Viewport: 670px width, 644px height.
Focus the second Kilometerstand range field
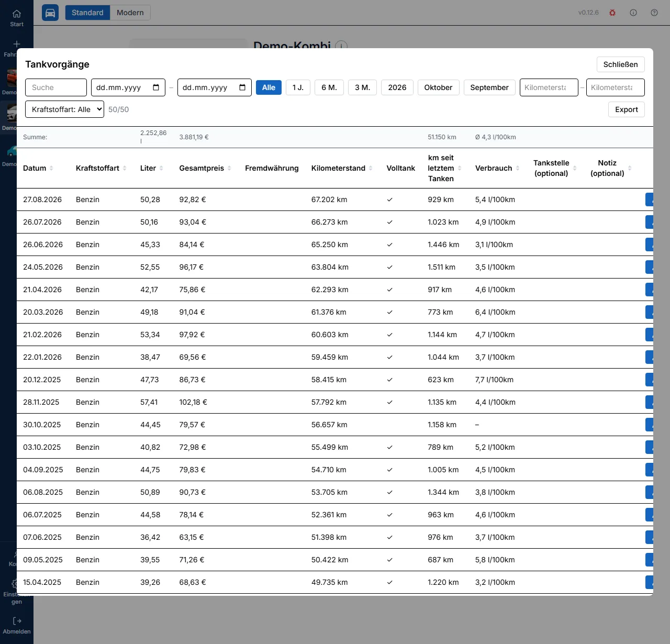coord(616,87)
